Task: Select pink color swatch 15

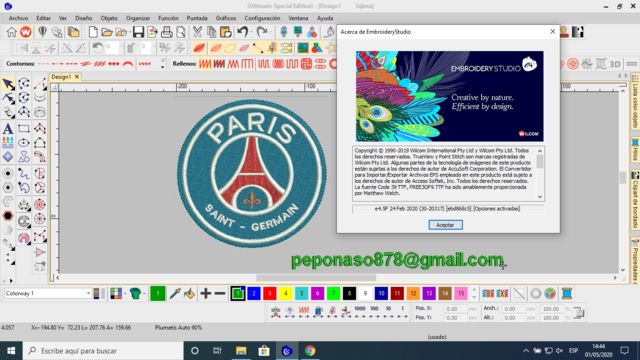Action: [x=461, y=293]
